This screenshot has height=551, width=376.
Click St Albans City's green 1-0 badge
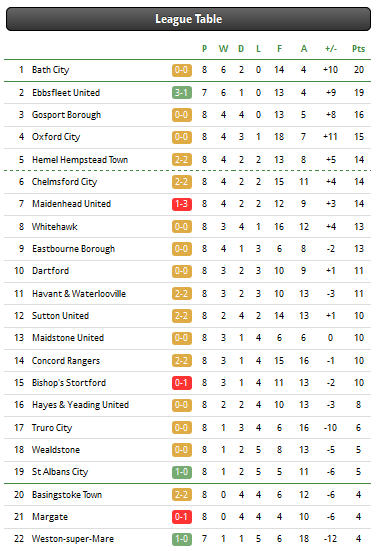tap(182, 472)
